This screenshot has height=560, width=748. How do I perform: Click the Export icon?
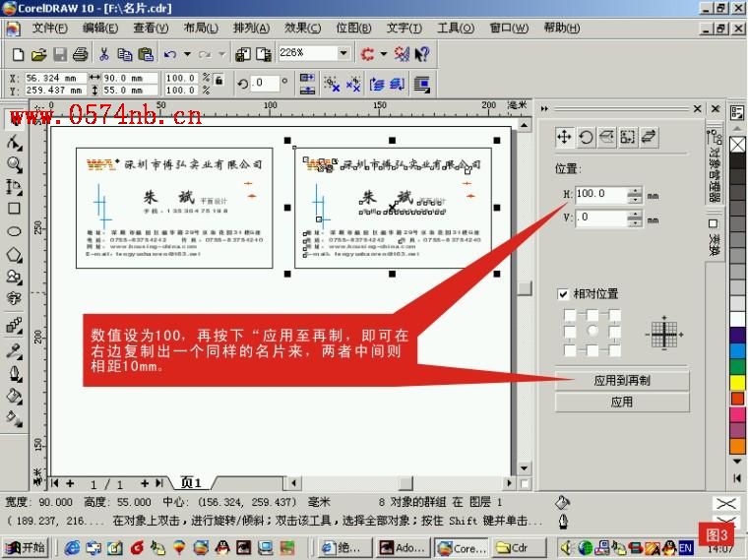pos(264,54)
